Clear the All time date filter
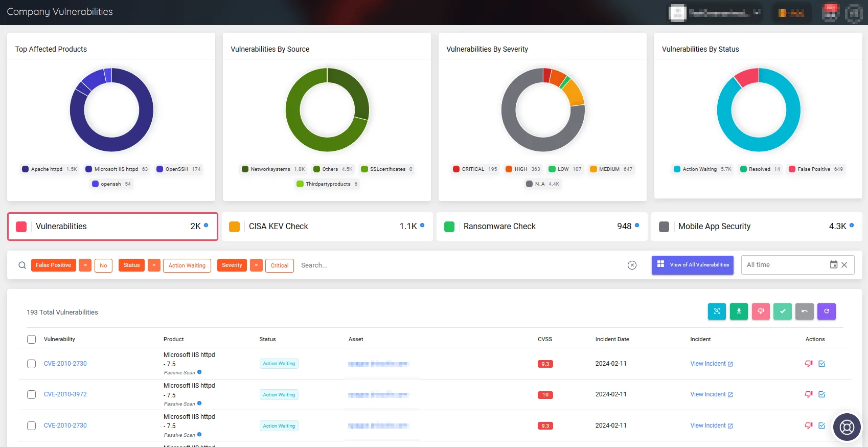 pyautogui.click(x=844, y=265)
